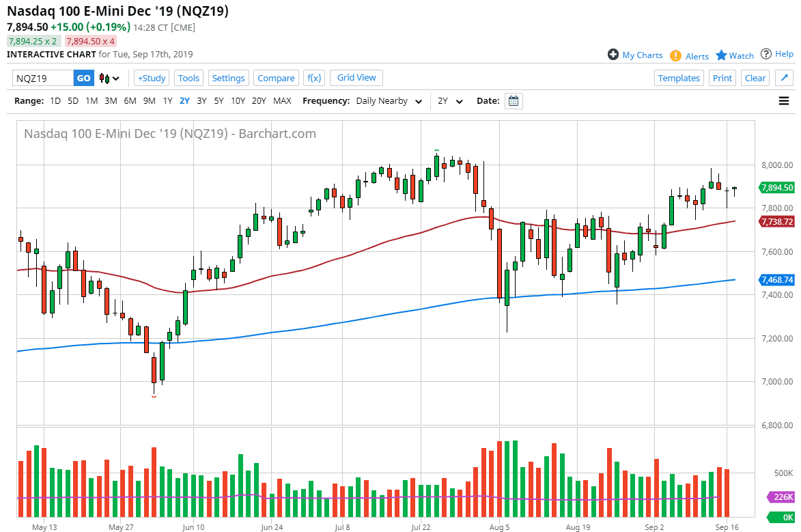Click the Templates button

point(679,78)
